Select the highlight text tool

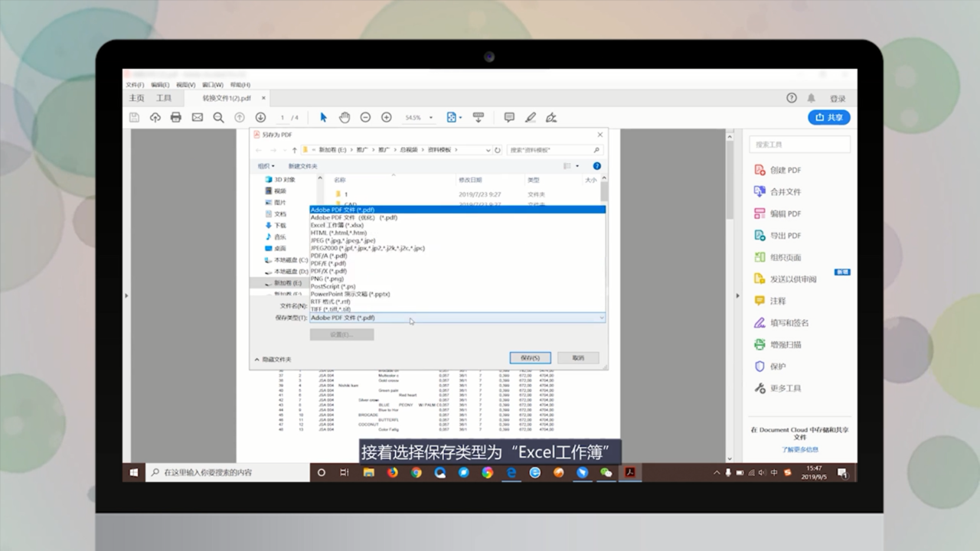point(530,116)
